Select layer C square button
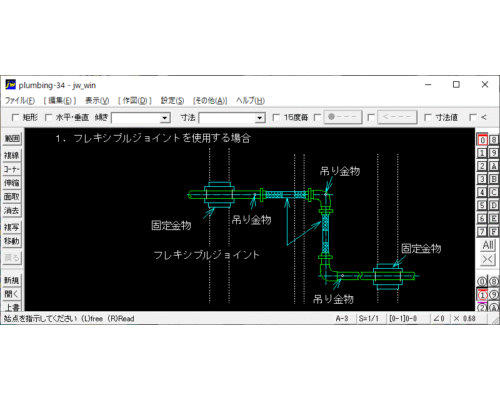Image resolution: width=500 pixels, height=400 pixels. pos(494,192)
